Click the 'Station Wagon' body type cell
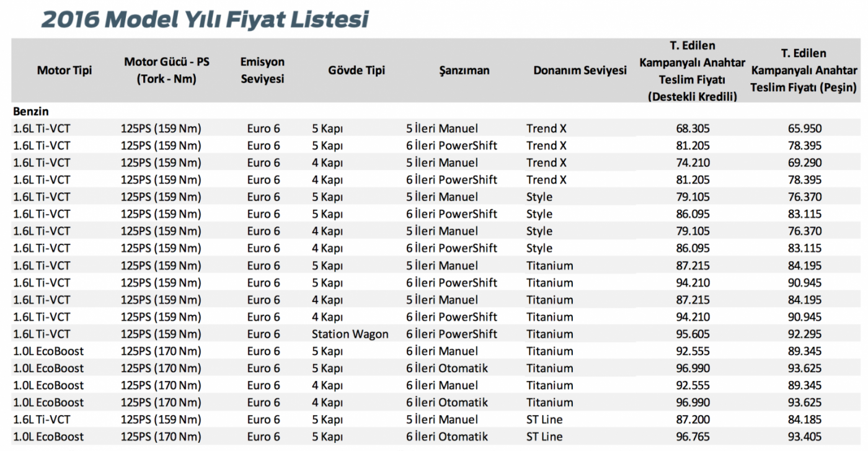Image resolution: width=868 pixels, height=451 pixels. [x=350, y=334]
